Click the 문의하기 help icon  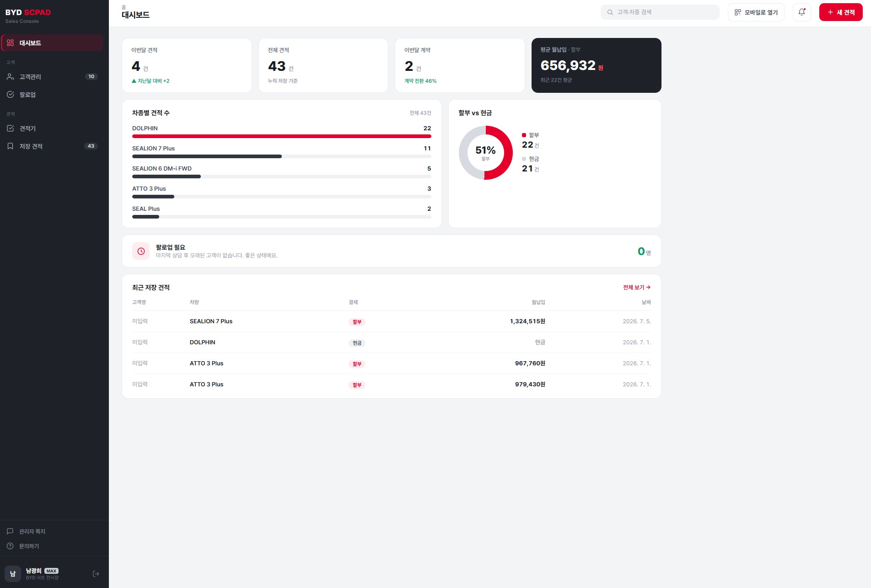coord(10,546)
